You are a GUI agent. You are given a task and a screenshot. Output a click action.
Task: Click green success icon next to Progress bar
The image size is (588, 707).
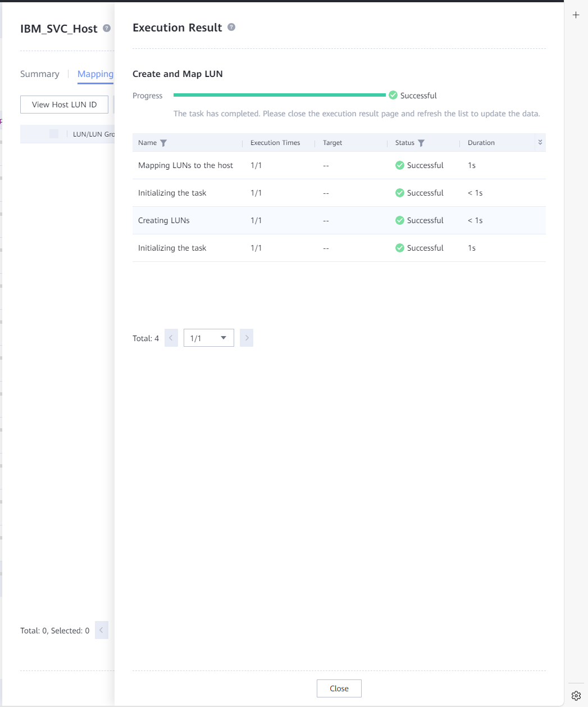(x=393, y=96)
